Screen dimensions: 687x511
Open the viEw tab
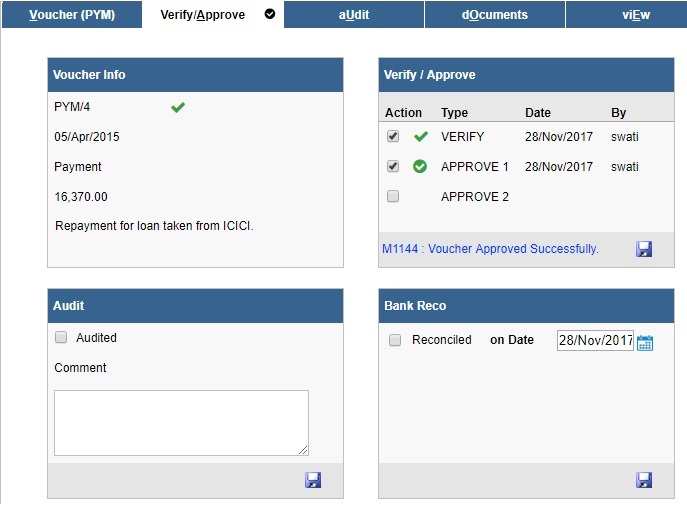tap(627, 14)
